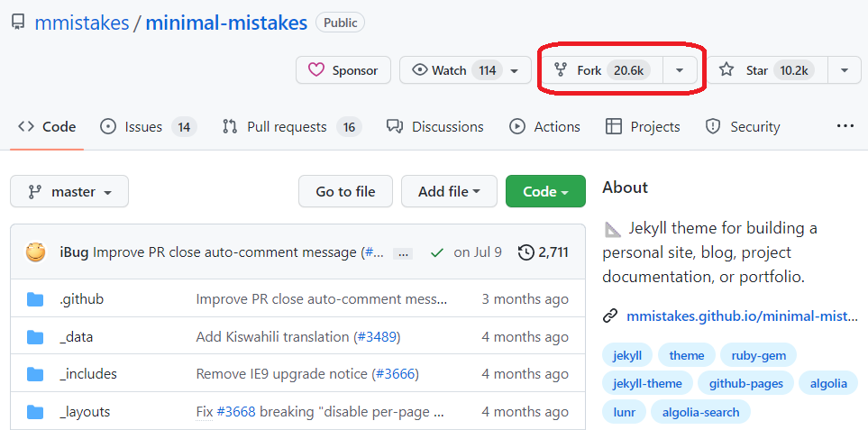Select the theme topic tag

pos(687,355)
